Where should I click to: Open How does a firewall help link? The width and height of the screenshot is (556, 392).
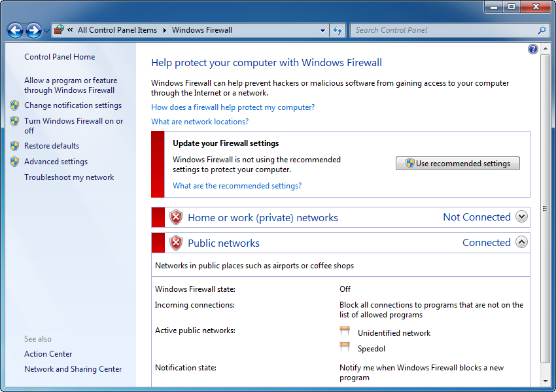tap(233, 107)
